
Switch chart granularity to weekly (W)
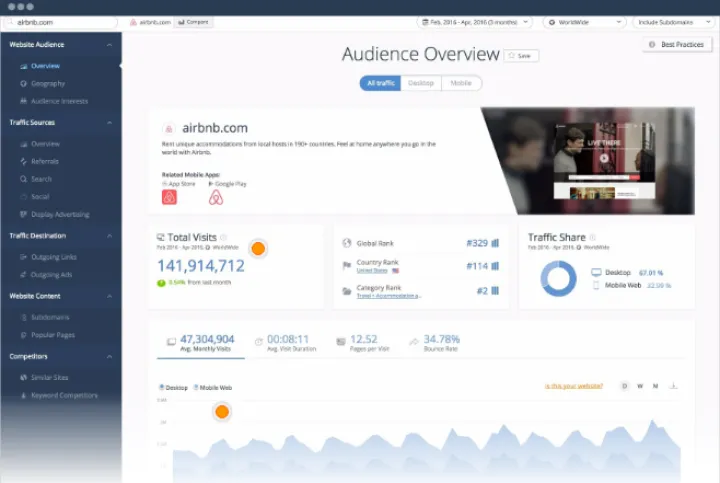click(x=640, y=385)
